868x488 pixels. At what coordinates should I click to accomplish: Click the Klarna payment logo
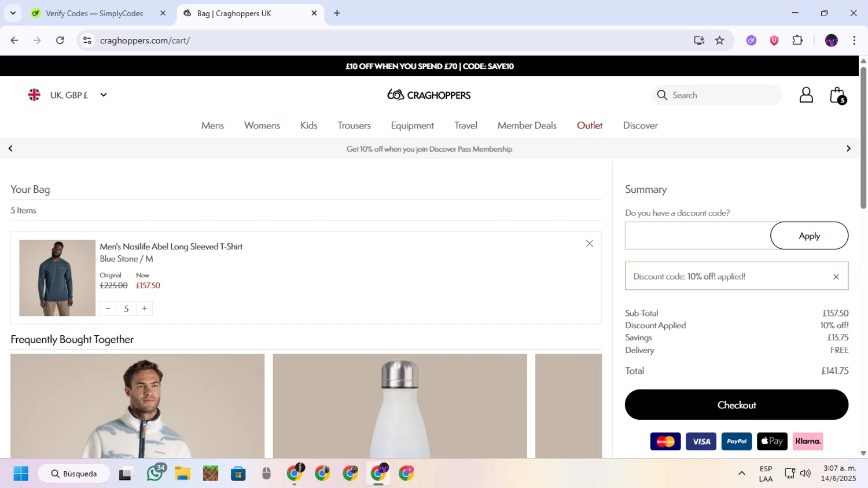(x=808, y=441)
